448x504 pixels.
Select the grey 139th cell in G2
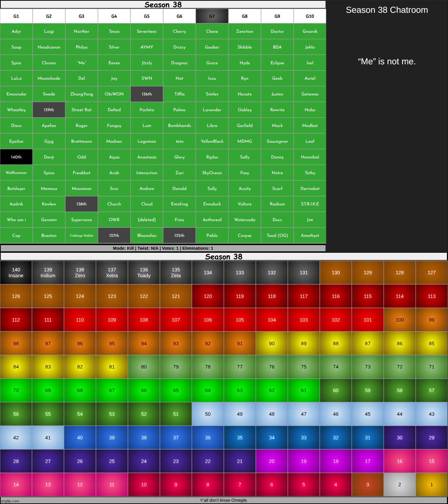[x=49, y=110]
